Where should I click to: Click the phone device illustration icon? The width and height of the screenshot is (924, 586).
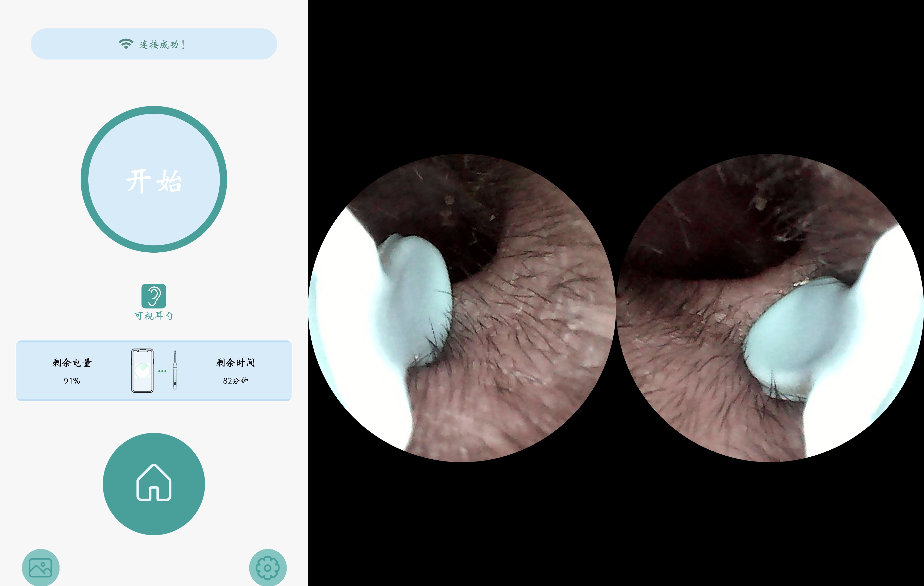[x=142, y=371]
